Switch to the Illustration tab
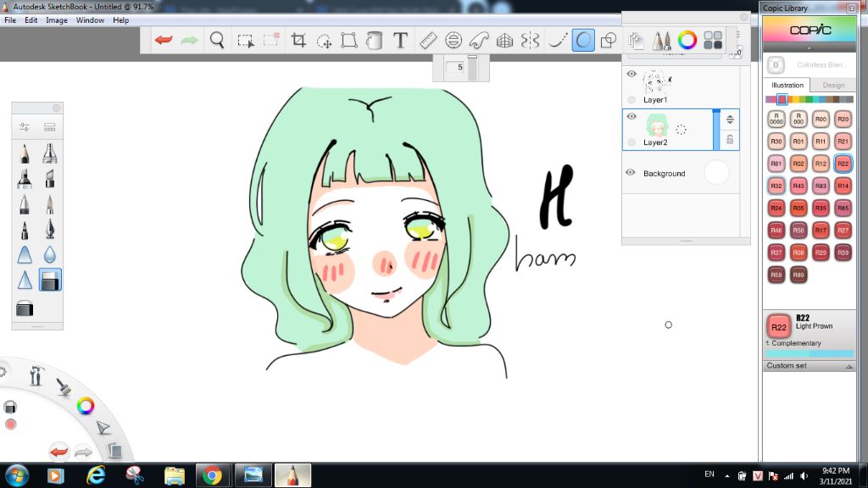Viewport: 868px width, 488px height. coord(787,86)
